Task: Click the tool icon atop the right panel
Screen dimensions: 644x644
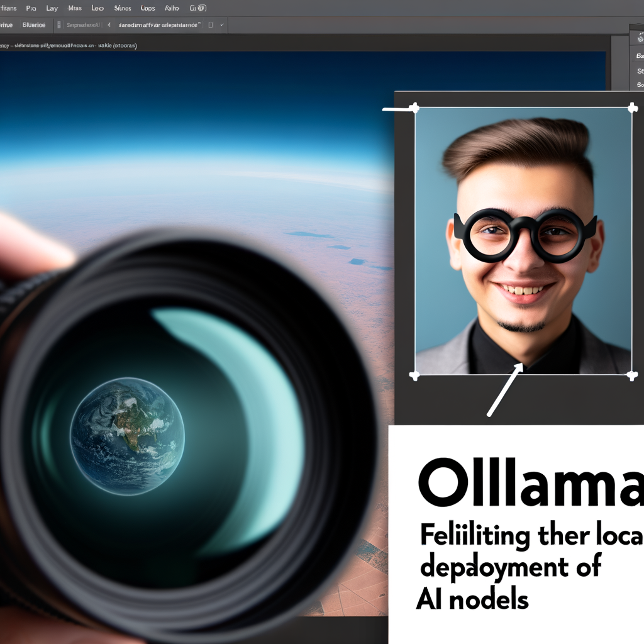Action: 640,38
